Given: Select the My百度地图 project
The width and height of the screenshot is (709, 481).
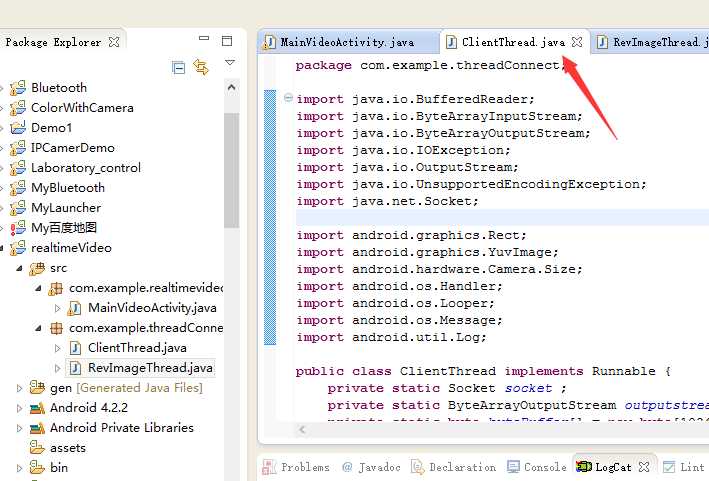Looking at the screenshot, I should tap(64, 227).
